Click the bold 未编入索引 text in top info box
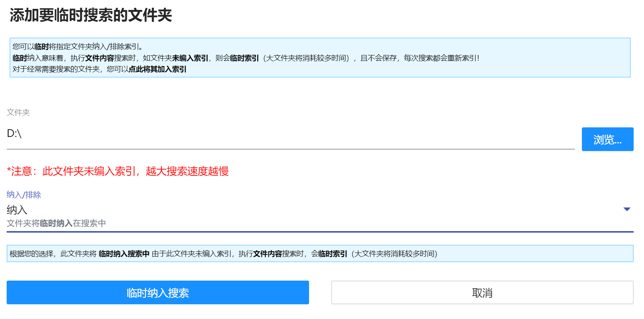 [190, 58]
